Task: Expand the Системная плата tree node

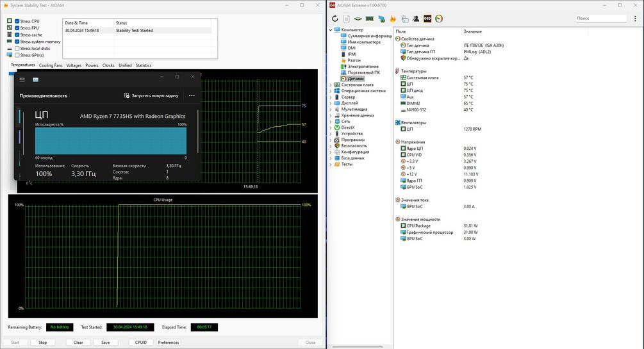Action: click(331, 85)
